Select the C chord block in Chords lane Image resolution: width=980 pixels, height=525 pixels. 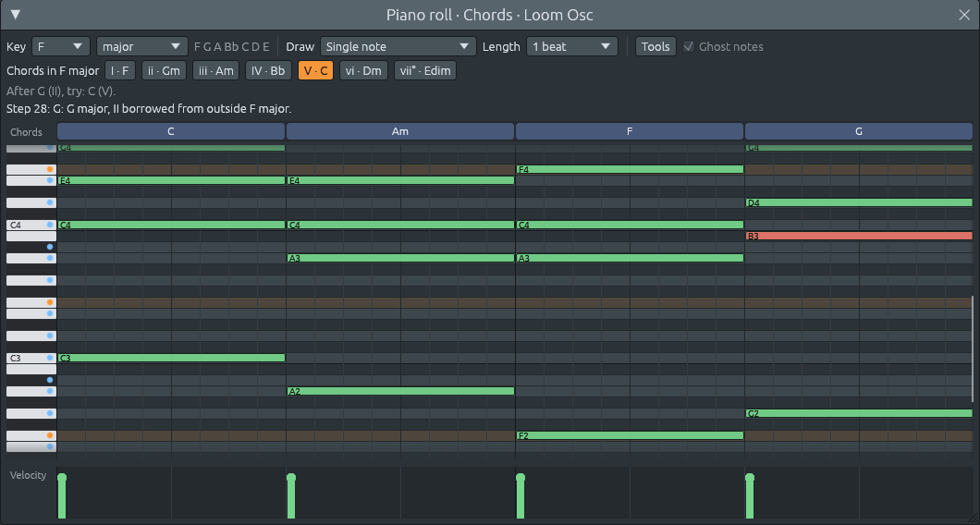pos(171,131)
